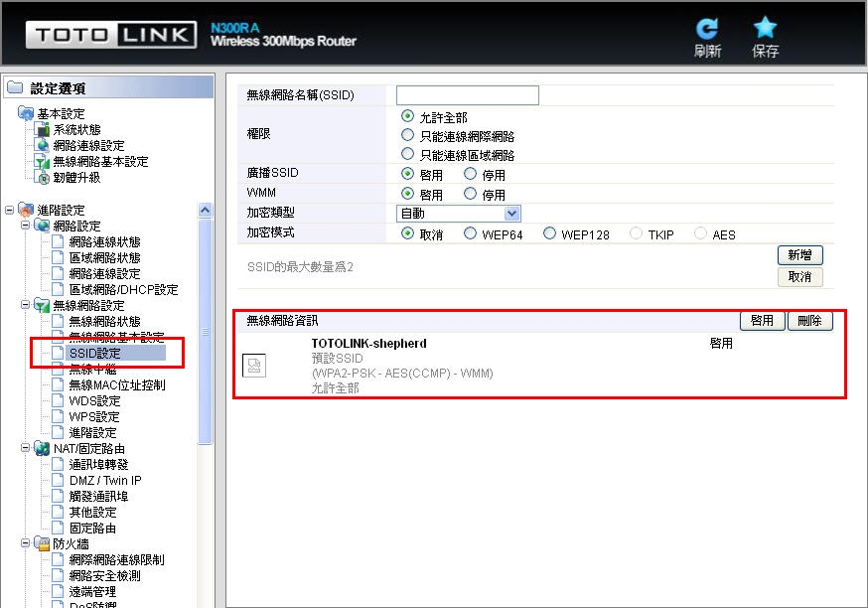This screenshot has height=608, width=868.
Task: Open the 加密類型 dropdown showing 自動
Action: coord(459,214)
